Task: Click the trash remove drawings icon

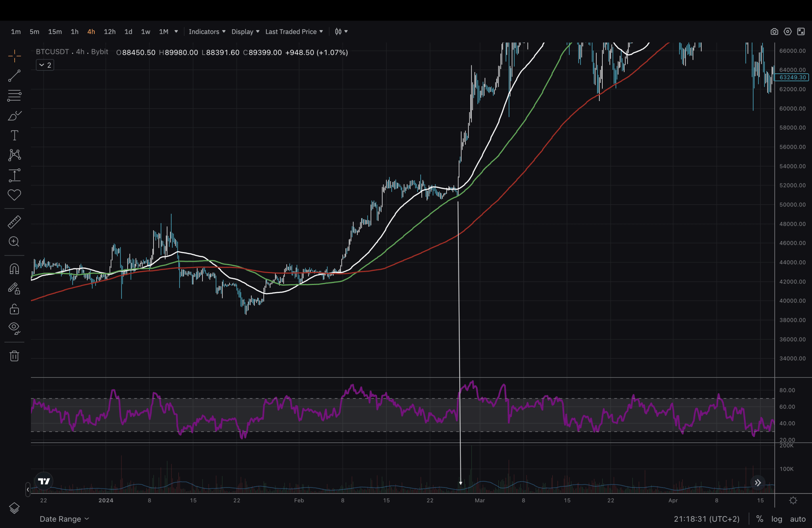Action: tap(14, 356)
